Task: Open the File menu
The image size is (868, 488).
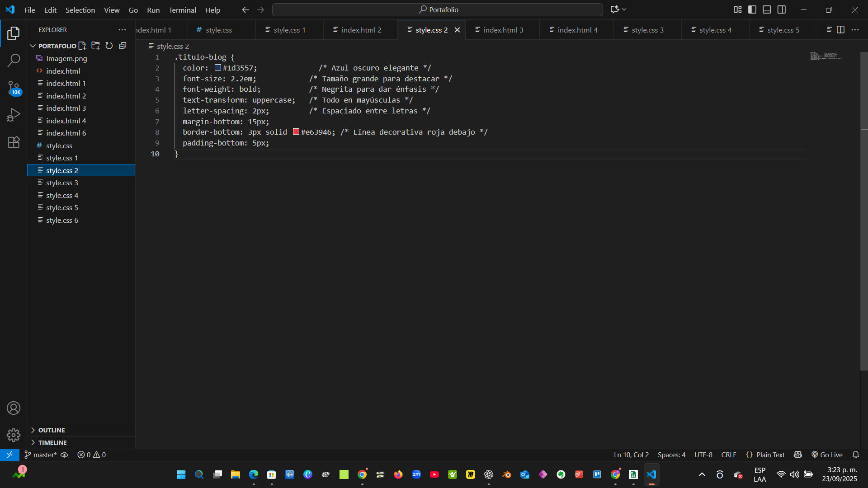Action: coord(30,10)
